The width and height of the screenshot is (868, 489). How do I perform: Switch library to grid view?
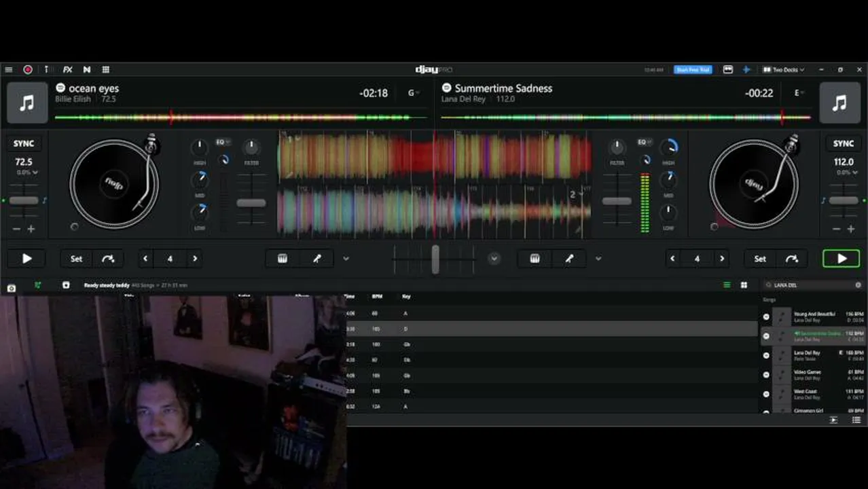(x=744, y=285)
